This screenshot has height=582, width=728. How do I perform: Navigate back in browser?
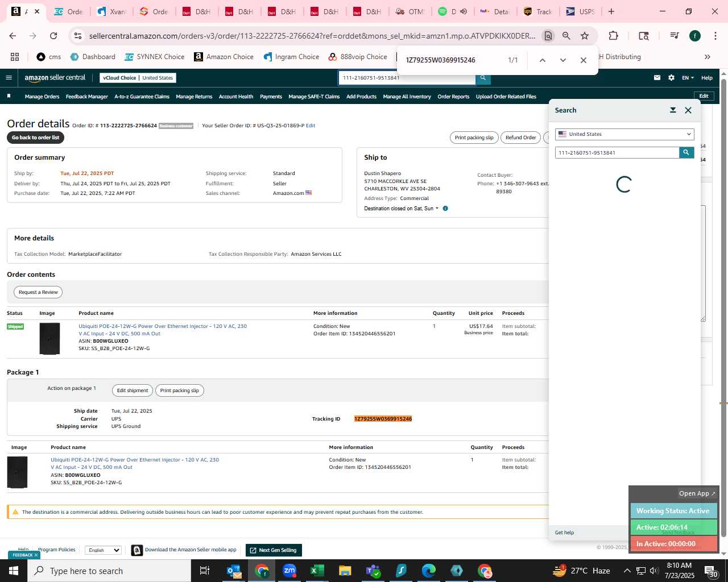click(13, 36)
